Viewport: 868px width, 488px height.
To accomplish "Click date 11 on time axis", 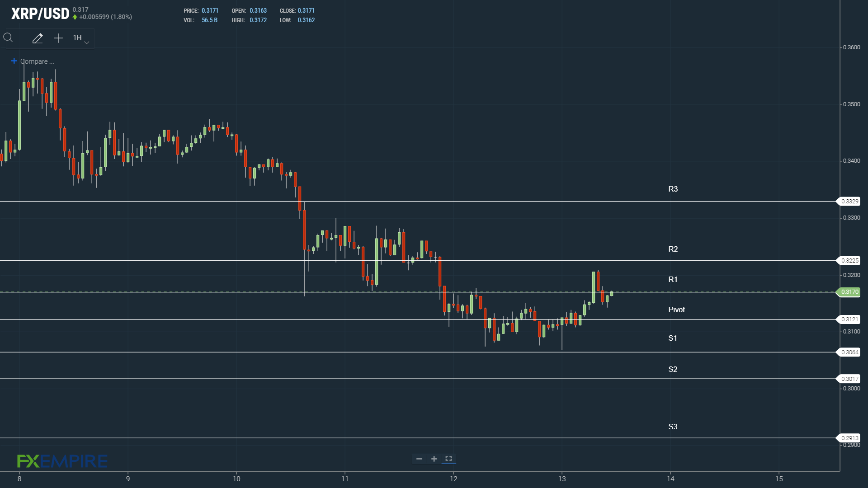I will point(345,479).
